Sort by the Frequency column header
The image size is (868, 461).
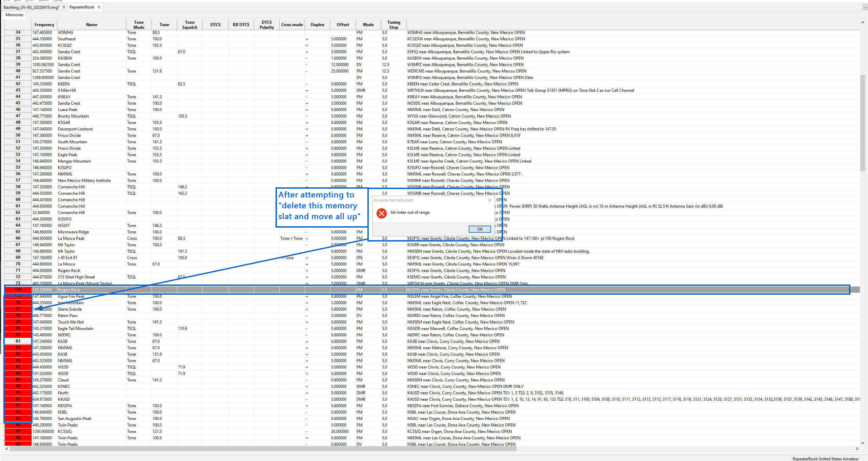point(44,25)
